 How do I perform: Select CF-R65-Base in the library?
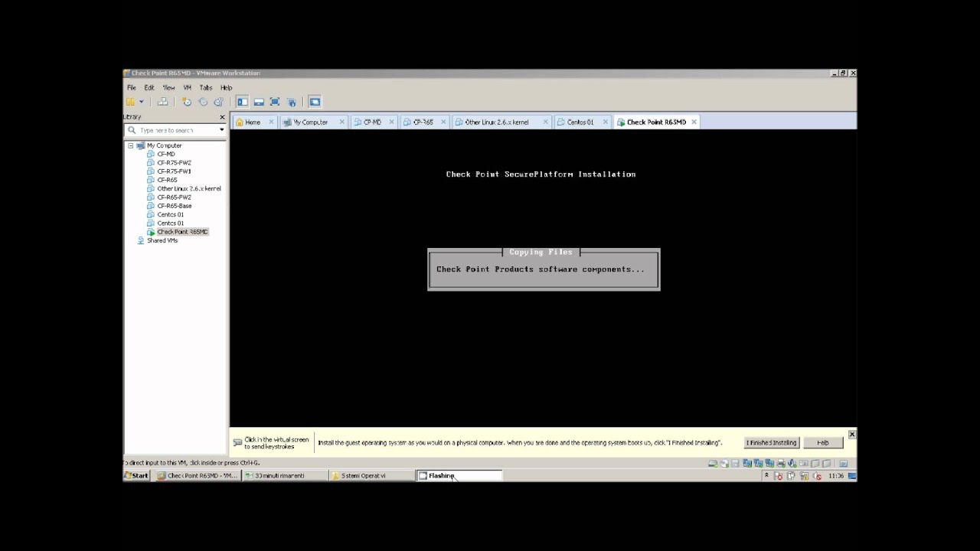click(175, 206)
